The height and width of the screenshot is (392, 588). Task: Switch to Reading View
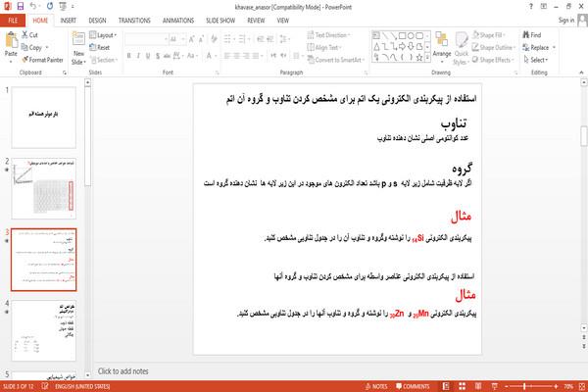click(478, 386)
